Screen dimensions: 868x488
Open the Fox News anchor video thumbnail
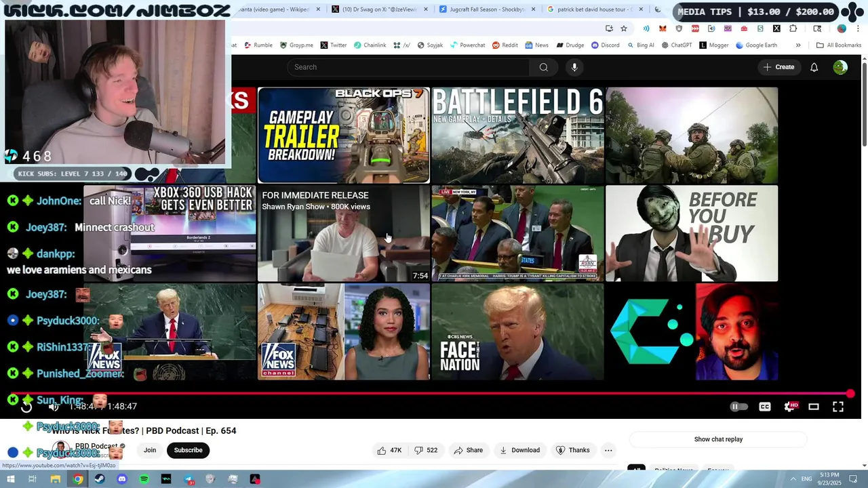344,331
